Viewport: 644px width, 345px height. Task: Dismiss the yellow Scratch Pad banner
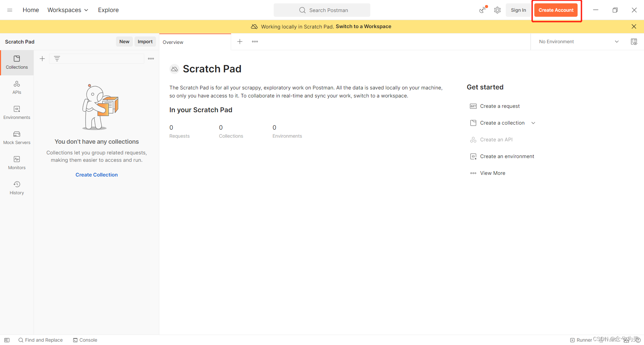pyautogui.click(x=634, y=26)
